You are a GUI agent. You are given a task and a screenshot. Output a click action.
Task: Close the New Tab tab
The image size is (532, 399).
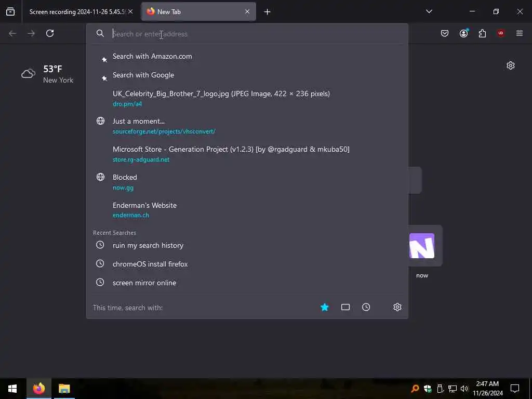[247, 11]
